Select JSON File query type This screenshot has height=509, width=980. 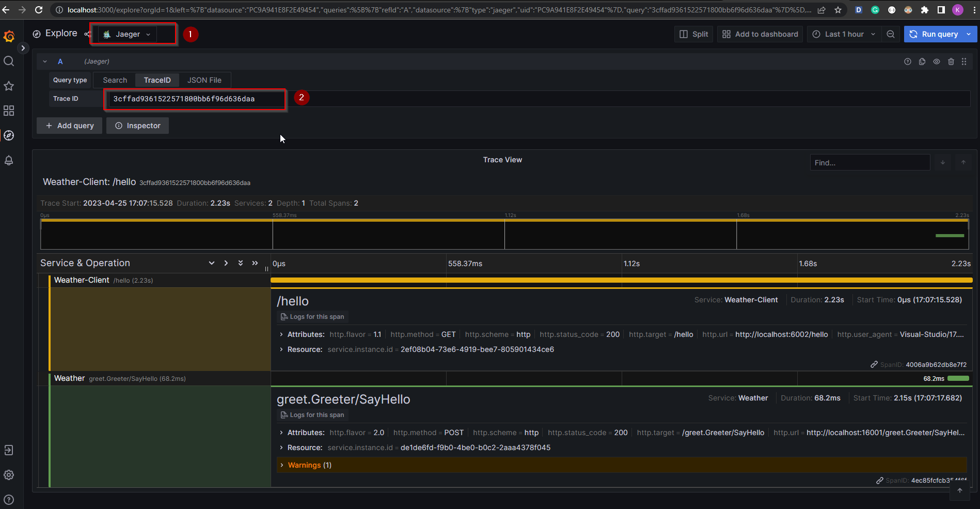(204, 80)
